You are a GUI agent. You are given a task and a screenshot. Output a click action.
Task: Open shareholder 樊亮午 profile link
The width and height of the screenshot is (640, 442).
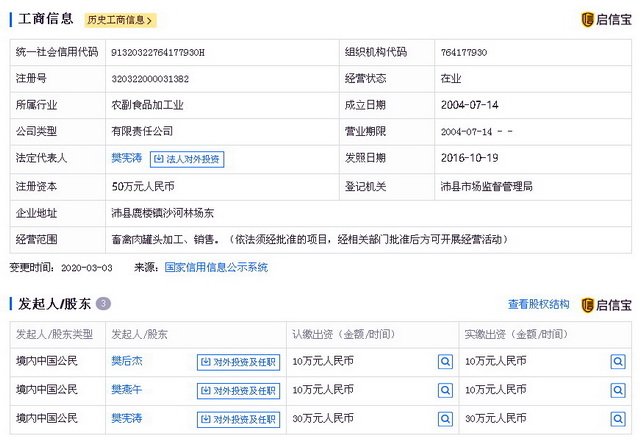pos(126,389)
